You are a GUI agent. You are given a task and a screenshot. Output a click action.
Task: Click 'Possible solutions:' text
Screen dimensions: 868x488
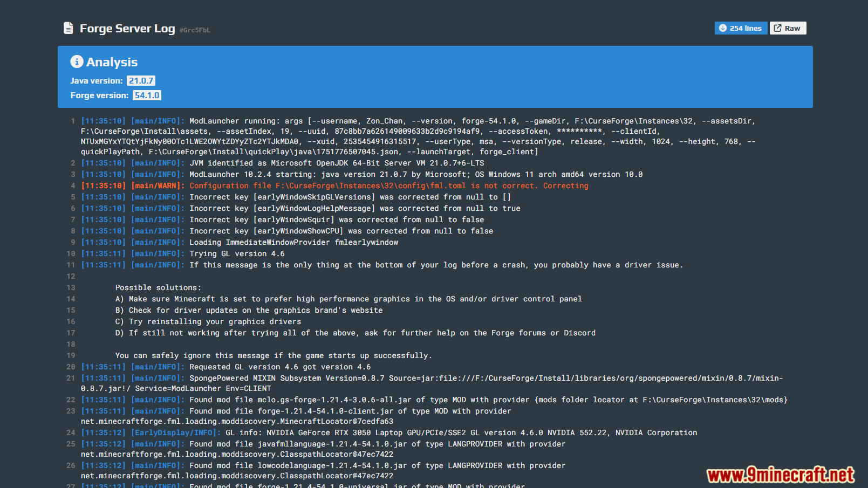pos(158,288)
